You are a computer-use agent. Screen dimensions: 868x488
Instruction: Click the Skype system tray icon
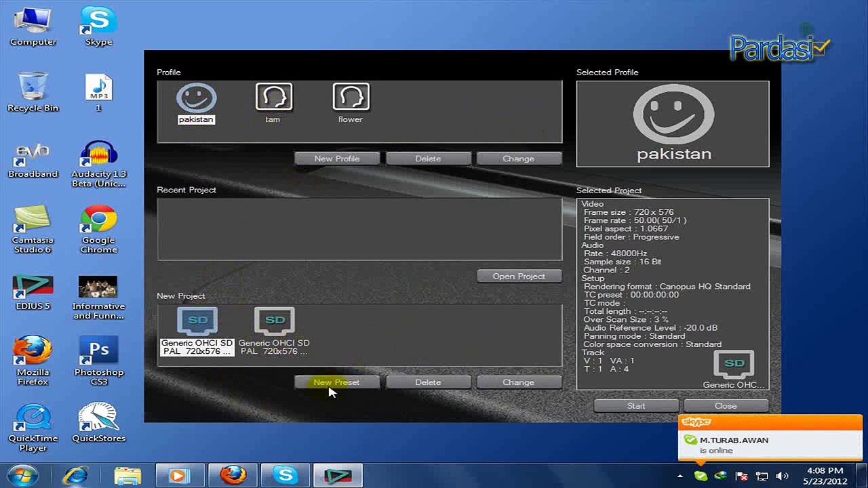(x=701, y=476)
